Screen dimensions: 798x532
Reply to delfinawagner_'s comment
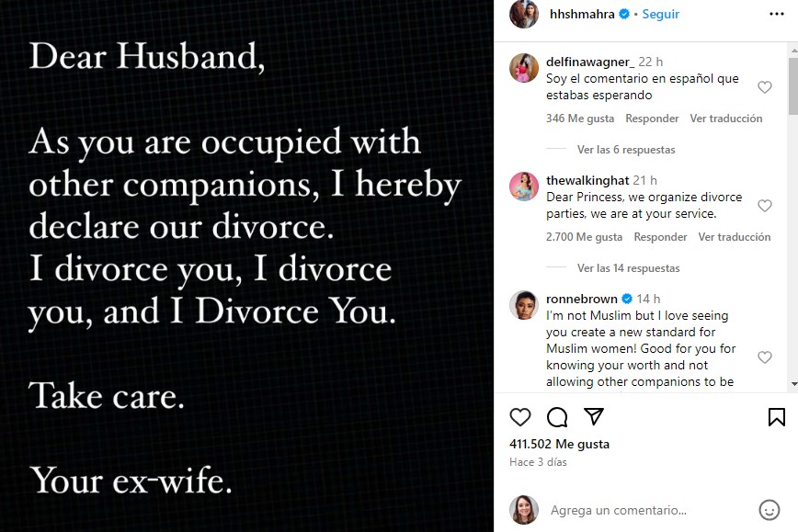pos(652,119)
